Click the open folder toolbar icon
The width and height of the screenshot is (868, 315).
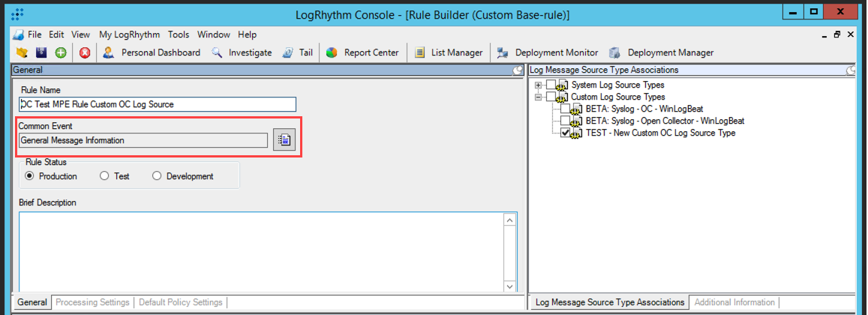21,52
